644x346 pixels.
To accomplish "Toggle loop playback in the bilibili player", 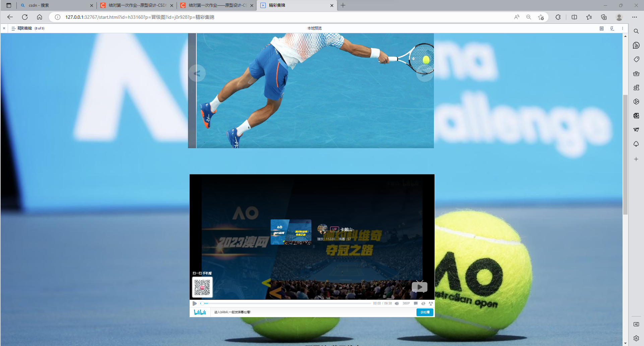I will pos(423,303).
